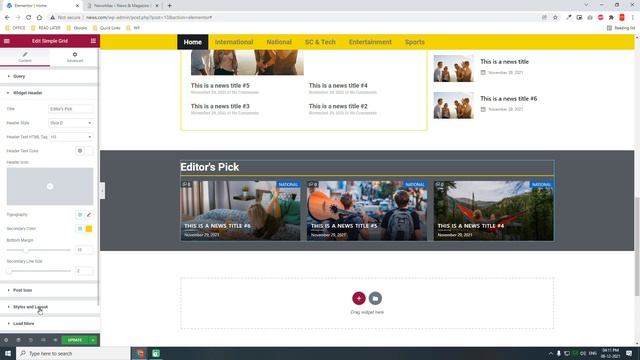Screen dimensions: 640x360
Task: Open the National menu item
Action: pyautogui.click(x=279, y=42)
